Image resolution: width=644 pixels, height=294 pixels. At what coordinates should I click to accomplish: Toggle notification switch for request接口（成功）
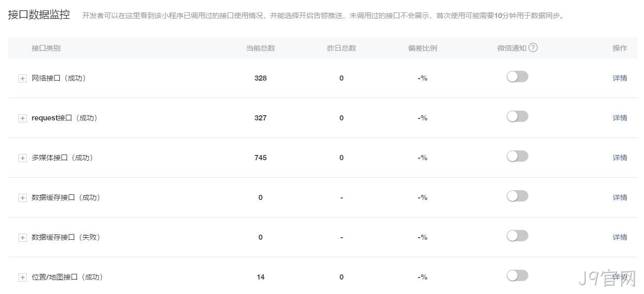(518, 117)
